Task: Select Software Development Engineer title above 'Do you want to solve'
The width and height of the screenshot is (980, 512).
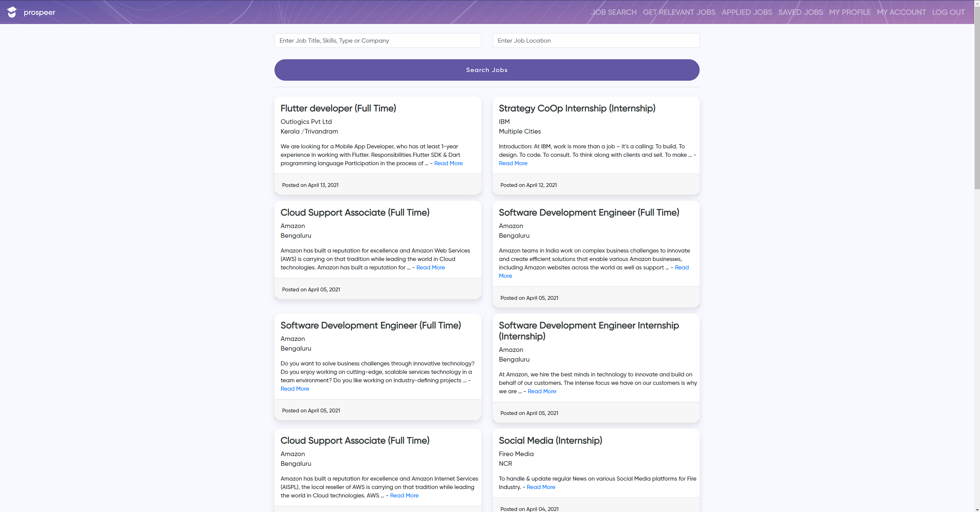Action: tap(370, 326)
